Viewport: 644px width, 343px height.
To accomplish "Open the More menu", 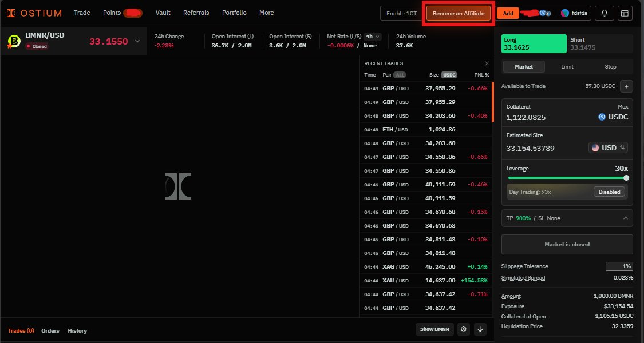I will (267, 13).
